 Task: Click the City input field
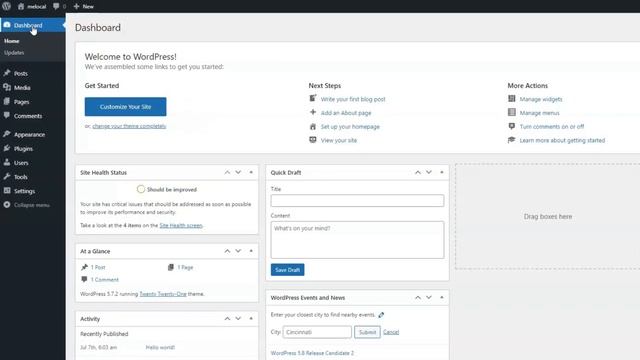click(x=317, y=332)
